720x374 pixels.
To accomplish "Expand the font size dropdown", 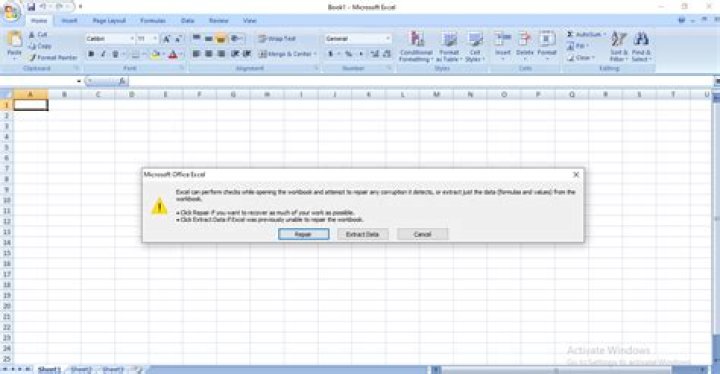I will coord(155,39).
